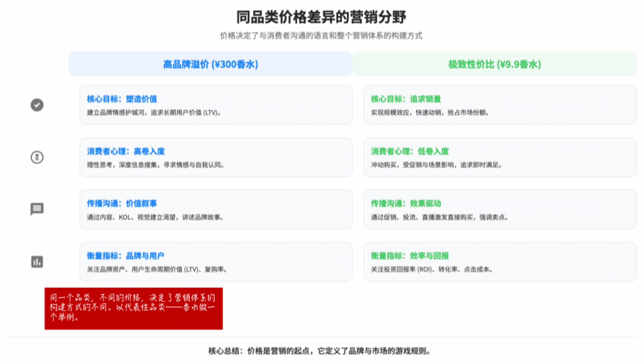The image size is (644, 362).
Task: Click the red annotation note box
Action: click(x=133, y=308)
